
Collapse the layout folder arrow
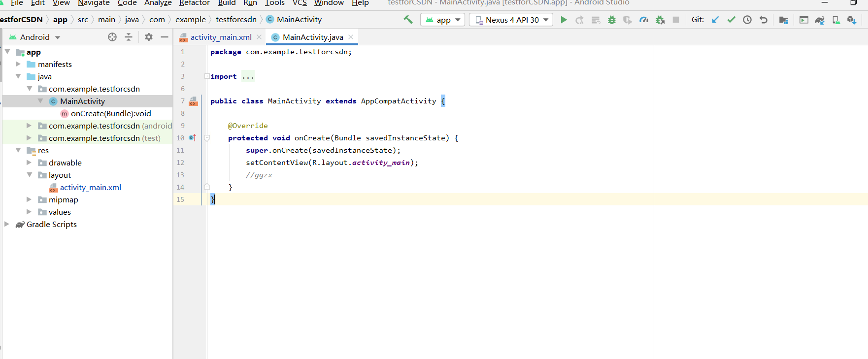point(29,175)
